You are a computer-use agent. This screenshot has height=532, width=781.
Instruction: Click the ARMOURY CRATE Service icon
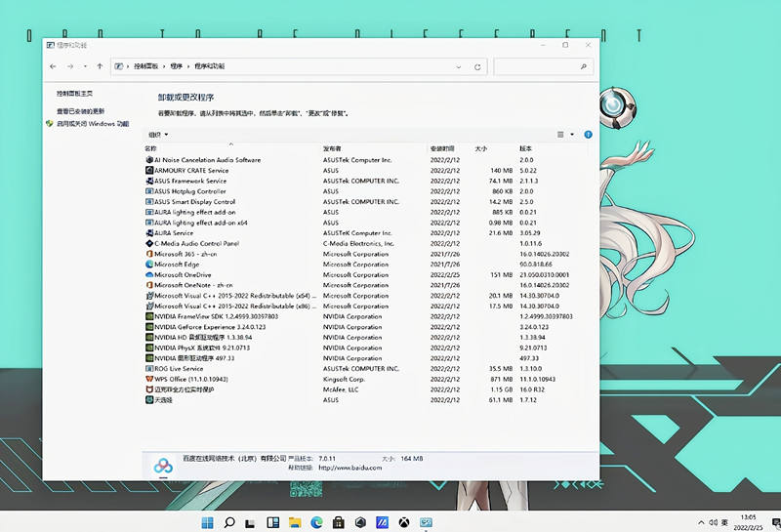tap(149, 171)
